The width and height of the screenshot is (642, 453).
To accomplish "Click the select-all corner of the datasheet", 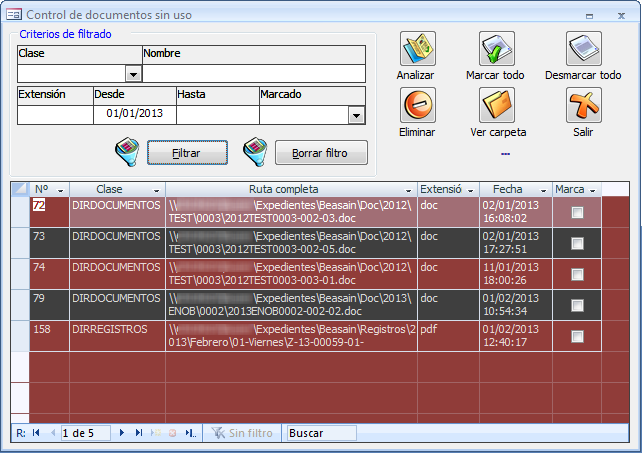I will 20,189.
